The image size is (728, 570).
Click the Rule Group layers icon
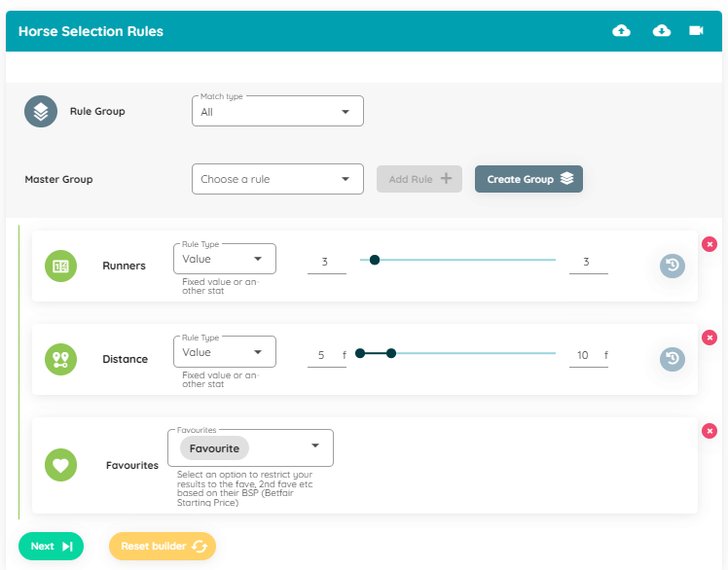[x=41, y=112]
